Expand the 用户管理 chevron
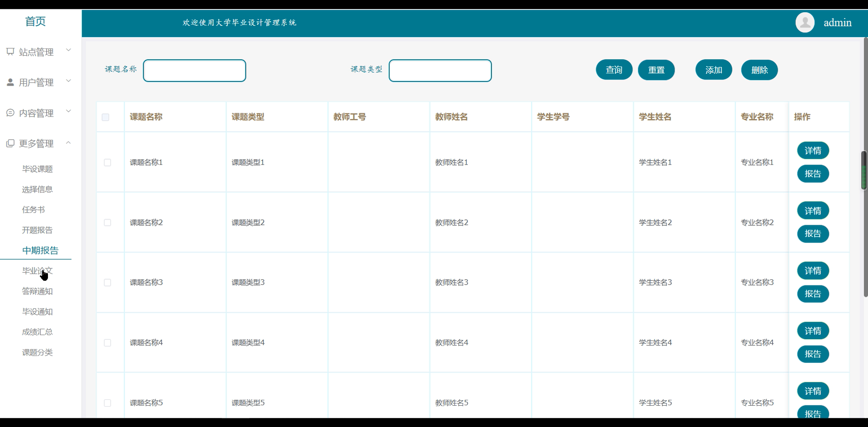Screen dimensions: 868x427 [x=69, y=81]
